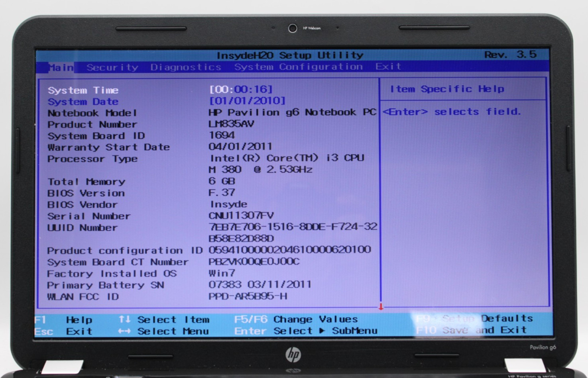Click the F1 Help hint

63,320
